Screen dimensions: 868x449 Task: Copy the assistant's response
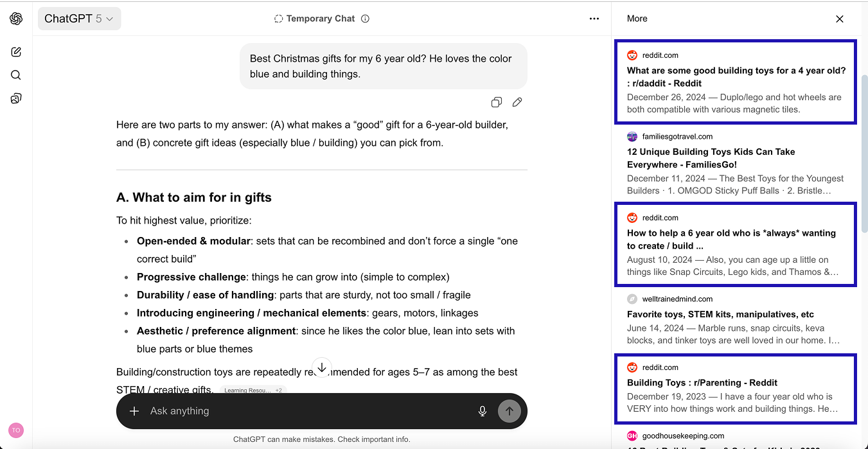(x=496, y=102)
